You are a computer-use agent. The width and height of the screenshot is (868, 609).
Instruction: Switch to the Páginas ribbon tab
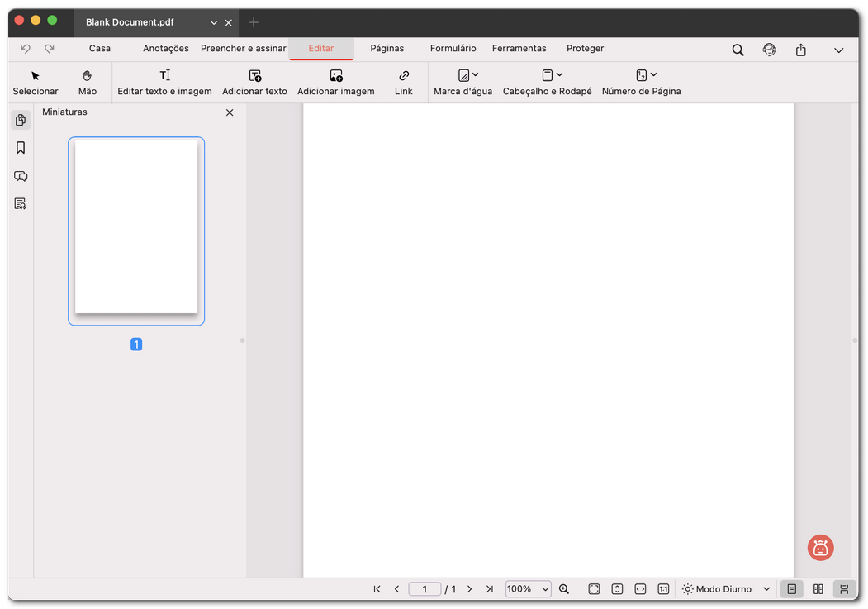coord(387,48)
